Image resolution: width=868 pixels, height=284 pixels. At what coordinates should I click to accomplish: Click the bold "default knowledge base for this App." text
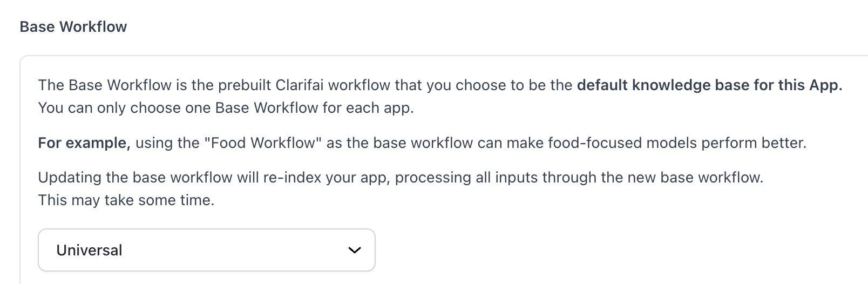tap(709, 85)
